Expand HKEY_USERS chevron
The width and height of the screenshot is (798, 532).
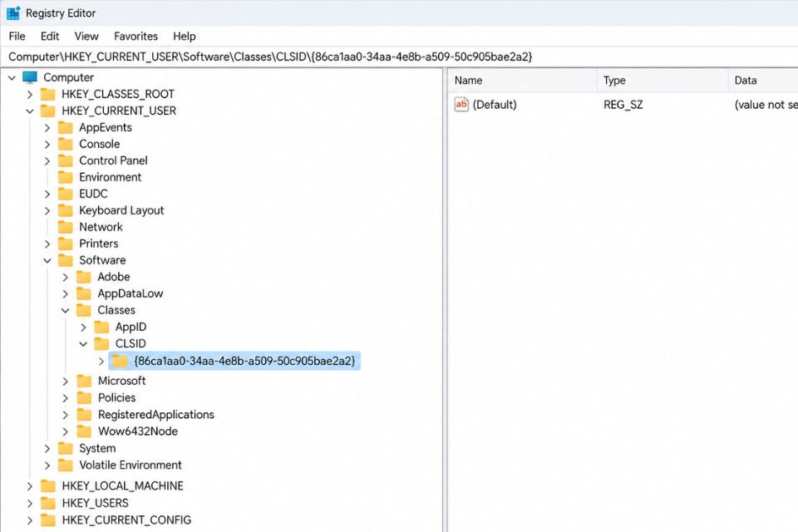coord(30,504)
